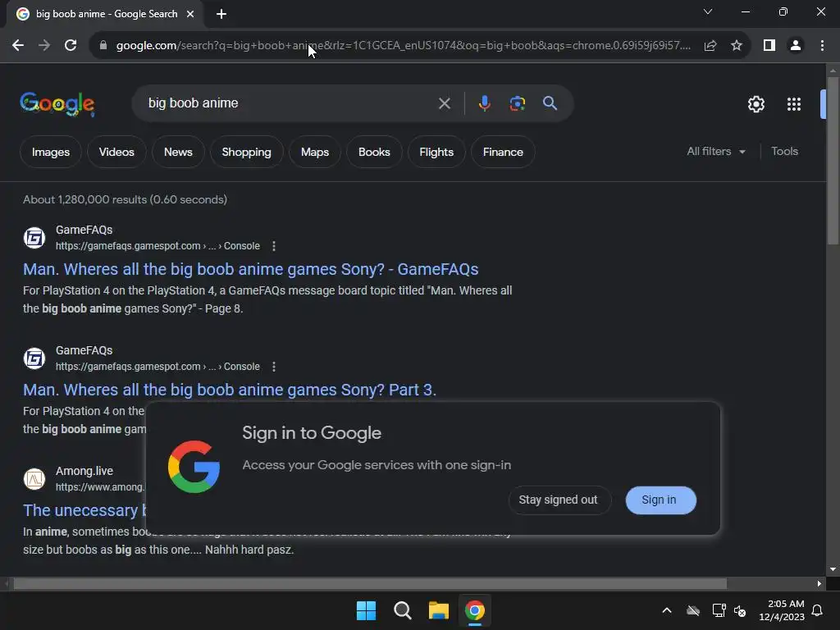This screenshot has width=840, height=630.
Task: Click the address bar URL
Action: point(403,46)
